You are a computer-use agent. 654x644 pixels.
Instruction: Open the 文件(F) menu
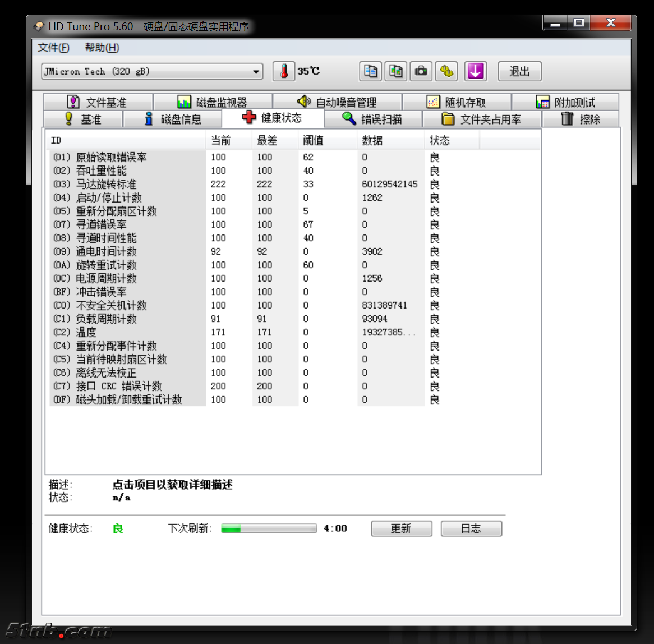(53, 48)
